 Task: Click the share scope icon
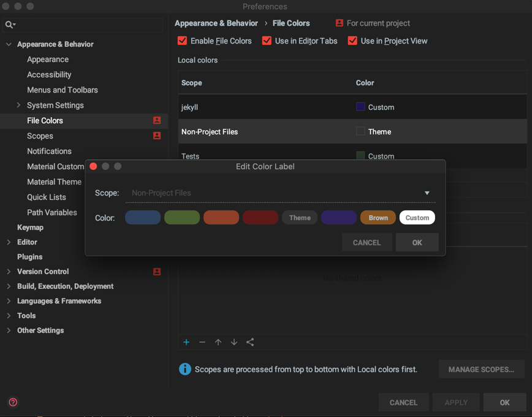tap(250, 342)
